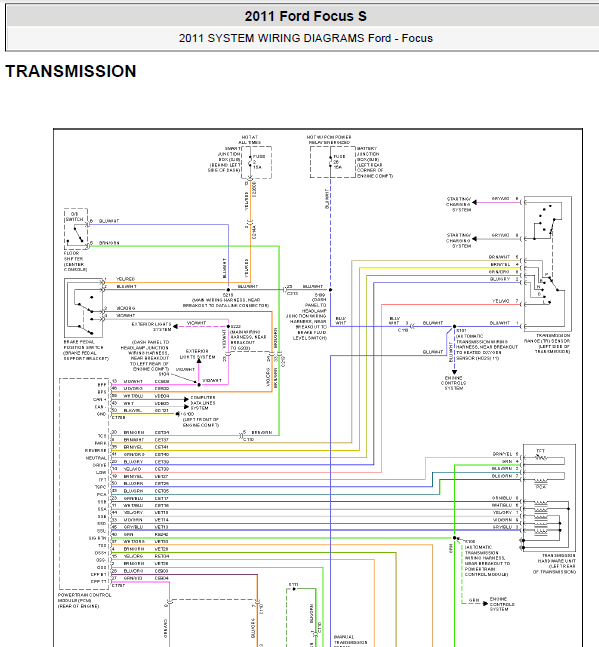Select ENGINE CONTROLS SYSTEM beside the dashed GRN arrow
Image resolution: width=599 pixels, height=647 pixels.
click(x=502, y=604)
